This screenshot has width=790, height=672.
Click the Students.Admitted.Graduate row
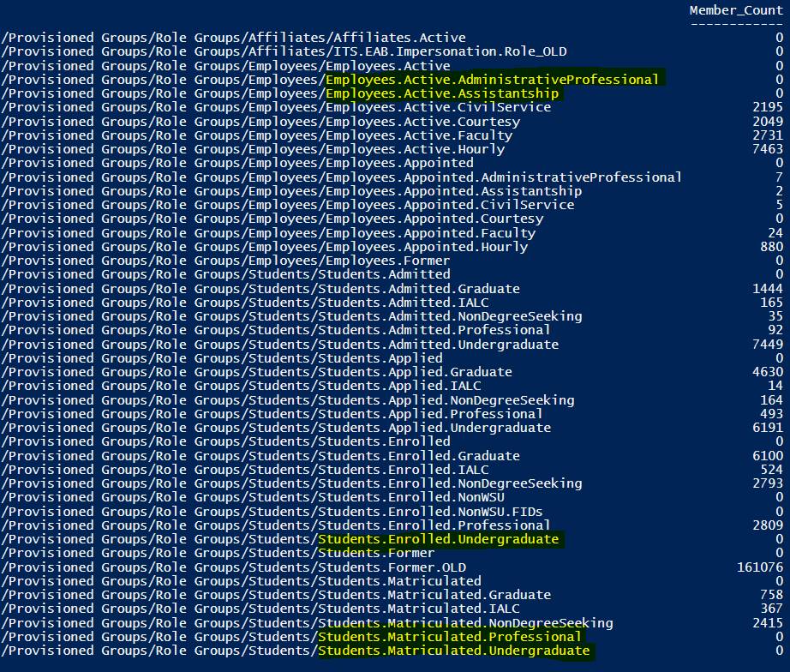[392, 289]
